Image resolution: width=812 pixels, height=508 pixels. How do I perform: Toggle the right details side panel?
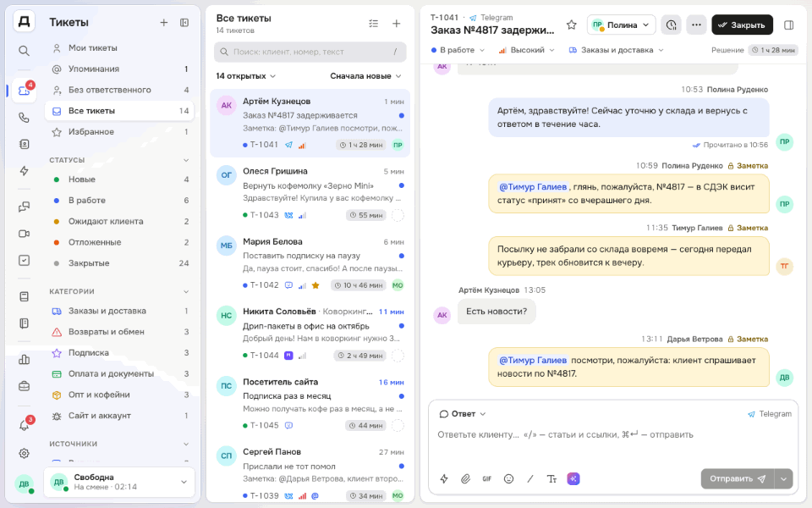pos(788,25)
